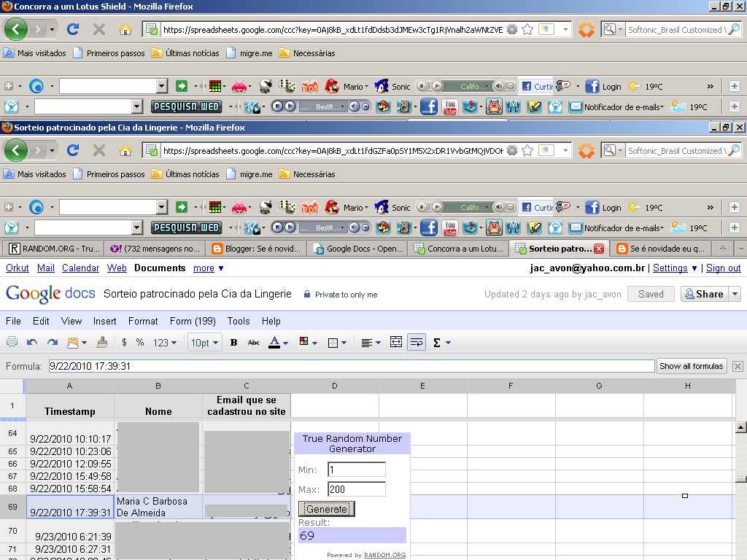Close the Sorteio patro tab
Image resolution: width=747 pixels, height=560 pixels.
(599, 249)
